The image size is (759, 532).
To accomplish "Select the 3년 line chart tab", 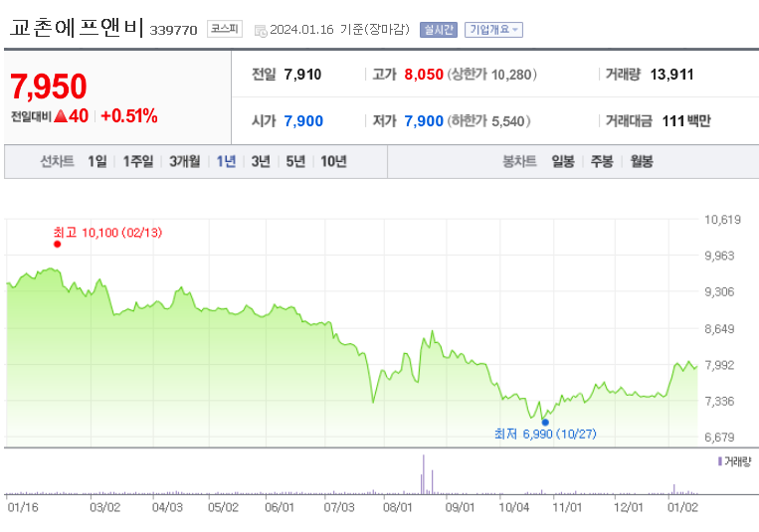I will coord(261,161).
